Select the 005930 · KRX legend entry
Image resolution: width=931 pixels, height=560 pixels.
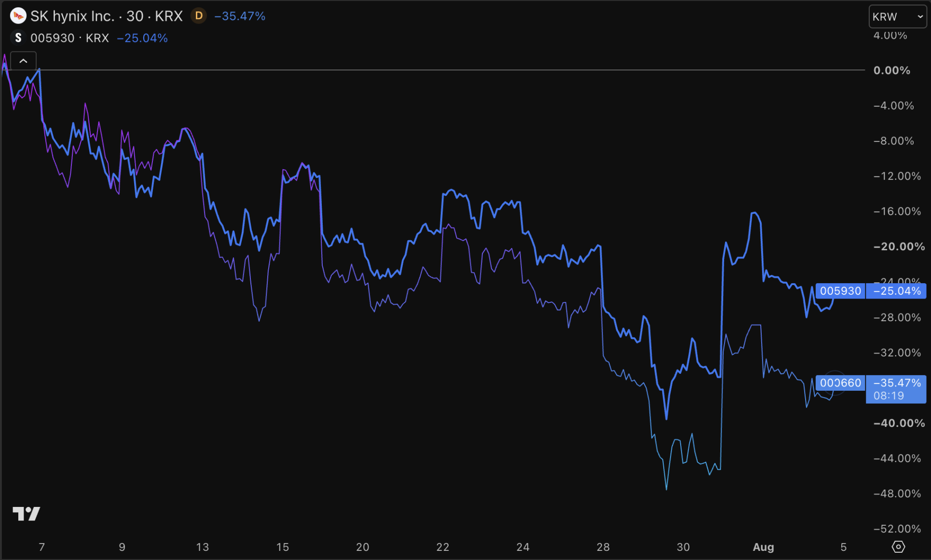tap(69, 38)
